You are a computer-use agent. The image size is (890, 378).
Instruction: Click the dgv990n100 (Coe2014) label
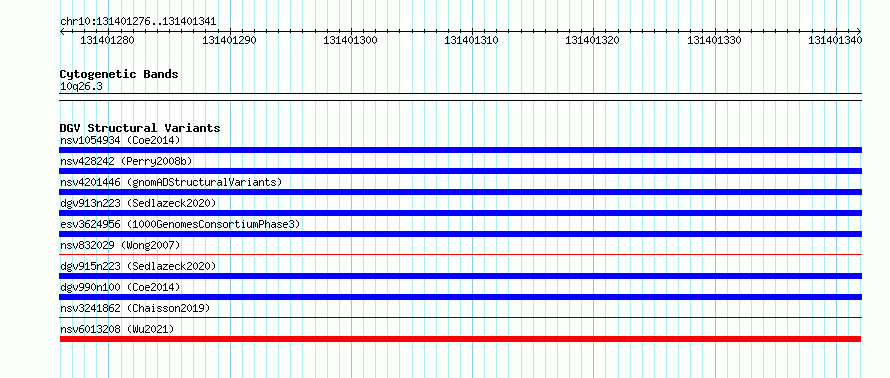tap(120, 287)
